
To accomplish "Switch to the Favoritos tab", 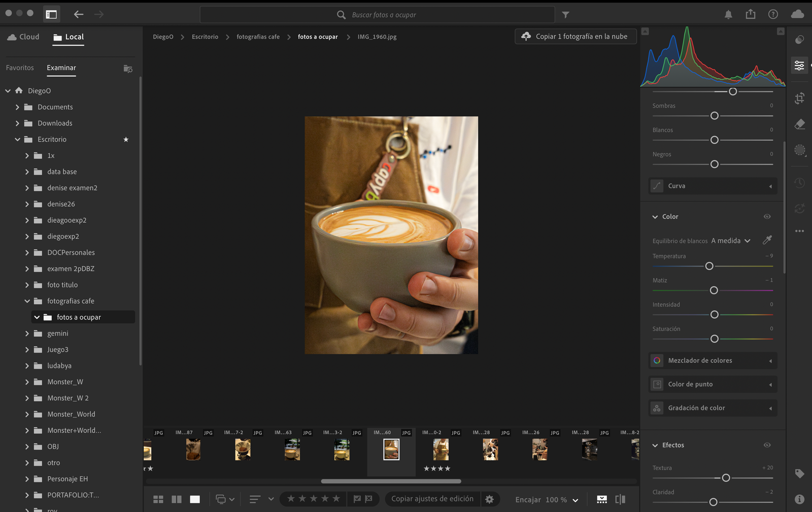I will 20,68.
